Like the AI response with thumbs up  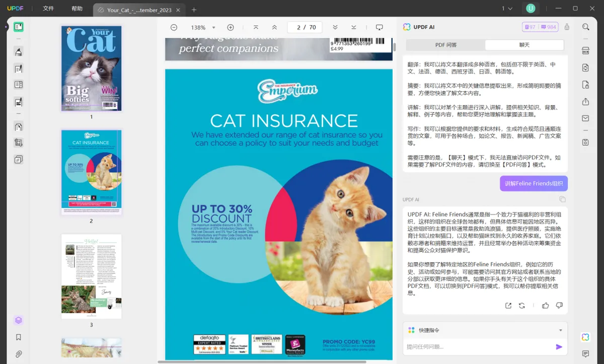(546, 306)
